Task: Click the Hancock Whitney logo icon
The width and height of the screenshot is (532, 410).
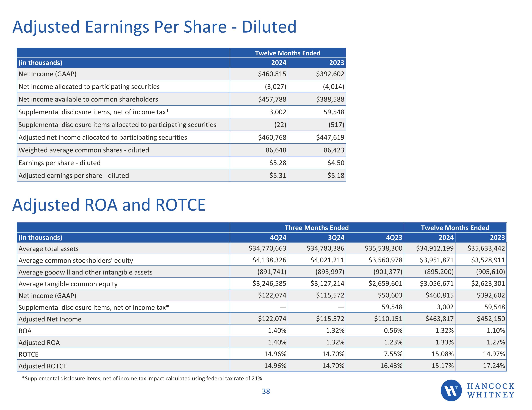Action: pyautogui.click(x=451, y=390)
